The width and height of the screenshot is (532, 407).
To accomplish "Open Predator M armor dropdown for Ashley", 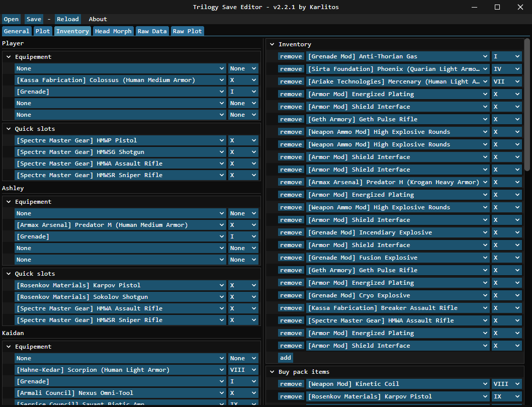I will pyautogui.click(x=120, y=225).
